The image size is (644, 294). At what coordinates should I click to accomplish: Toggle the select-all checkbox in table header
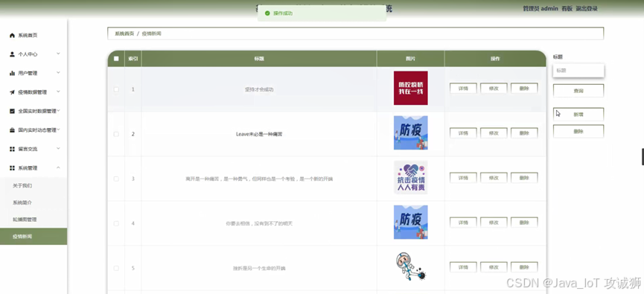click(x=116, y=59)
